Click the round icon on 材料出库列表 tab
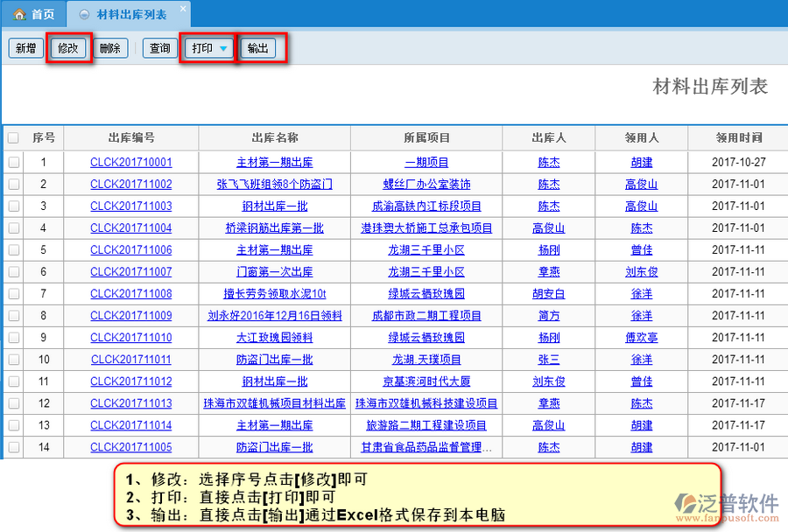The image size is (788, 532). (x=83, y=14)
